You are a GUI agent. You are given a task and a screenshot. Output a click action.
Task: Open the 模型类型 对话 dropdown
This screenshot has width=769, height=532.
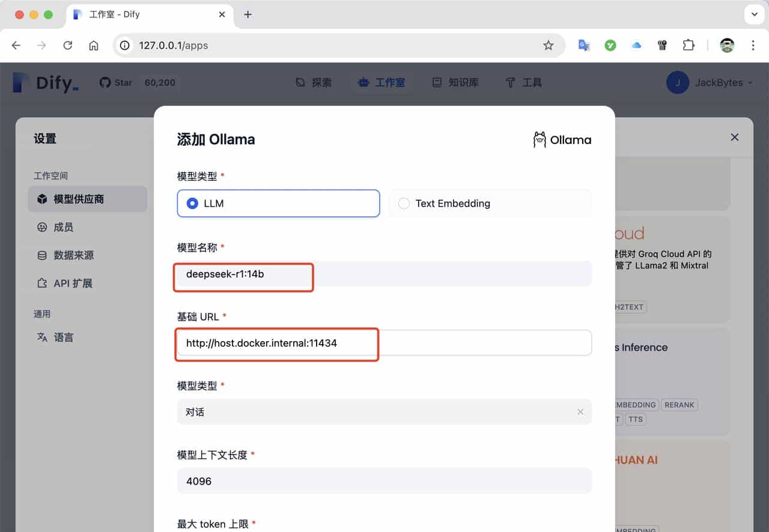coord(384,412)
